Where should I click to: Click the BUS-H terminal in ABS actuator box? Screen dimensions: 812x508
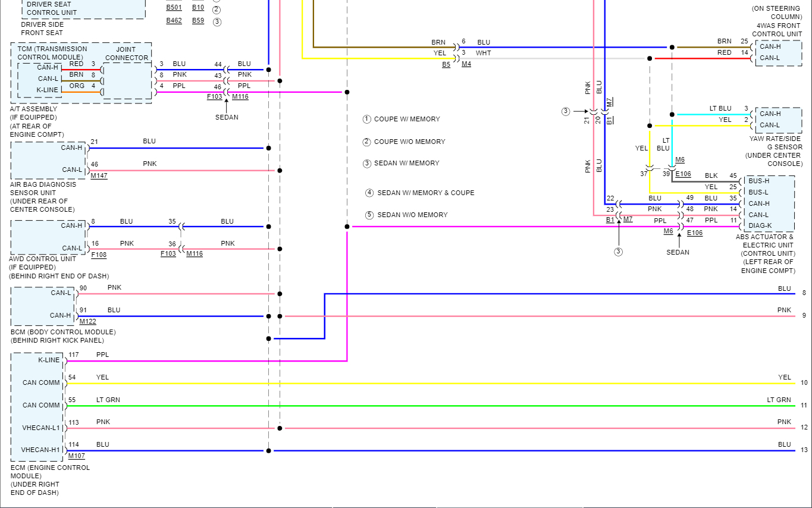[758, 181]
